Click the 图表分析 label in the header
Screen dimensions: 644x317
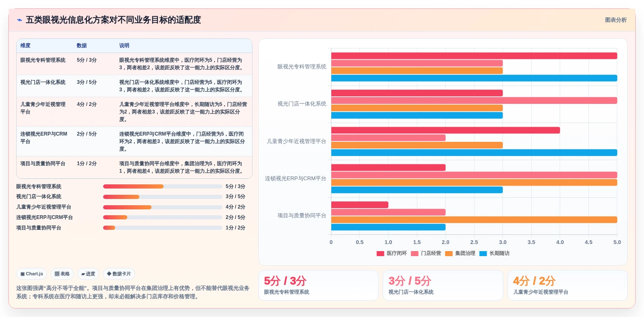(x=616, y=20)
